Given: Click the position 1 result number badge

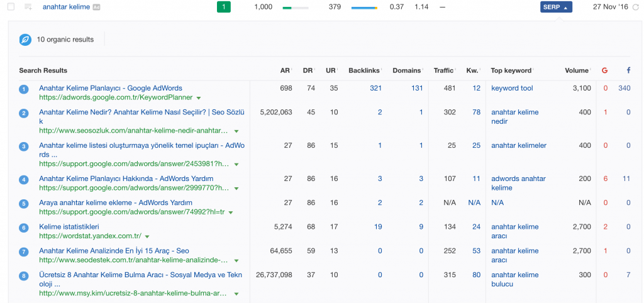Looking at the screenshot, I should click(x=24, y=89).
